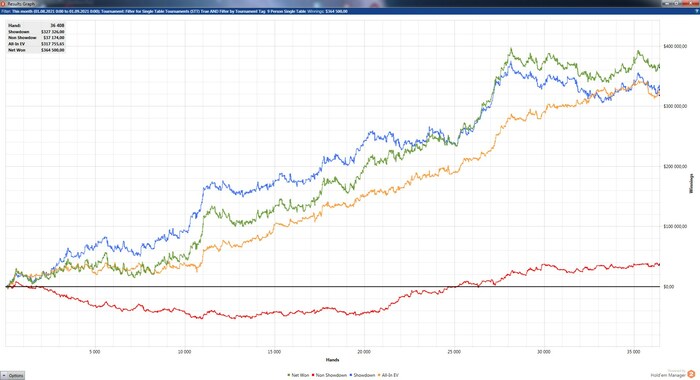Viewport: 700px width, 380px height.
Task: Click the filter funnel icon in blue bar
Action: (x=697, y=11)
